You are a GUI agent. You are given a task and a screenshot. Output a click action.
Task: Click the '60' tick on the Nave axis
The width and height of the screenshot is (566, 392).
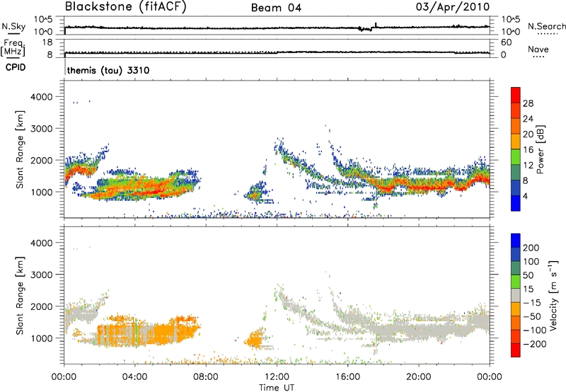coord(507,42)
